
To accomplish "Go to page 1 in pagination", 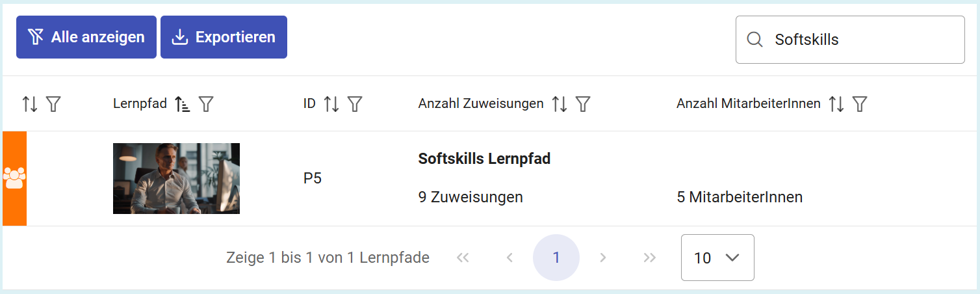I will tap(556, 258).
